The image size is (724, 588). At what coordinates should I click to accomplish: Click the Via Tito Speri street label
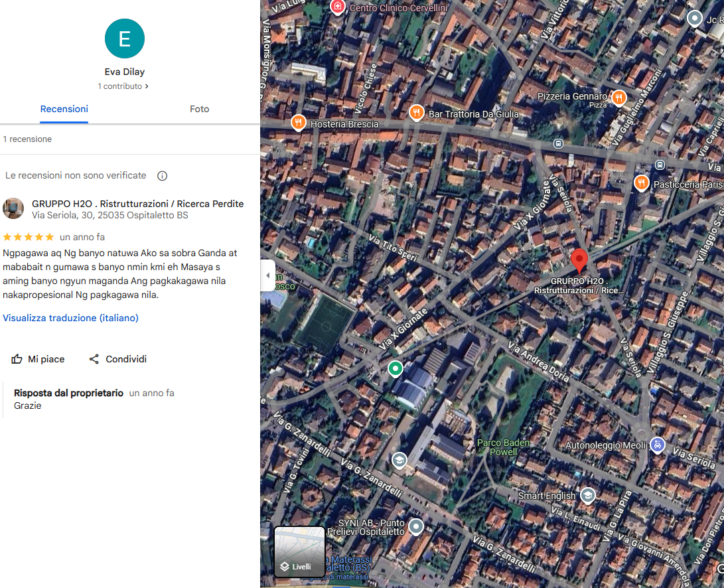click(x=393, y=247)
